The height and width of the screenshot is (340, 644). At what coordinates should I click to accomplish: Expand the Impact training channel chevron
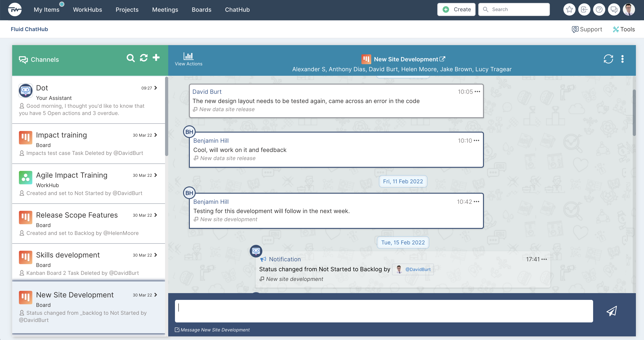click(x=156, y=135)
